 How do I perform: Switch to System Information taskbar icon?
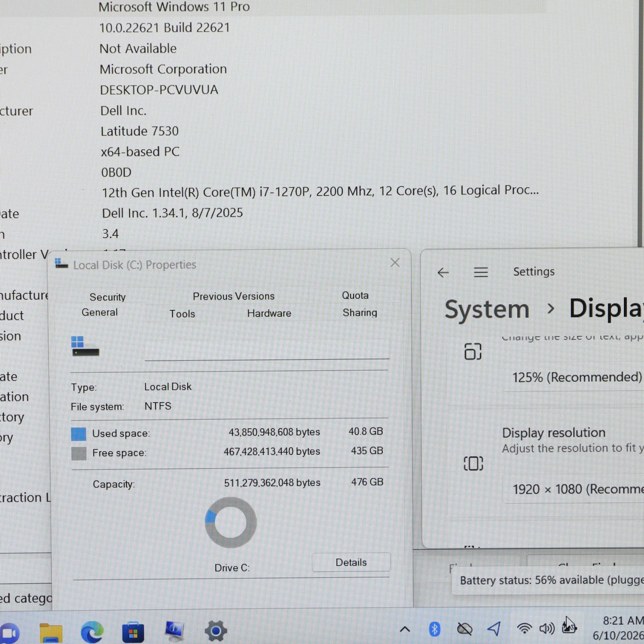174,631
